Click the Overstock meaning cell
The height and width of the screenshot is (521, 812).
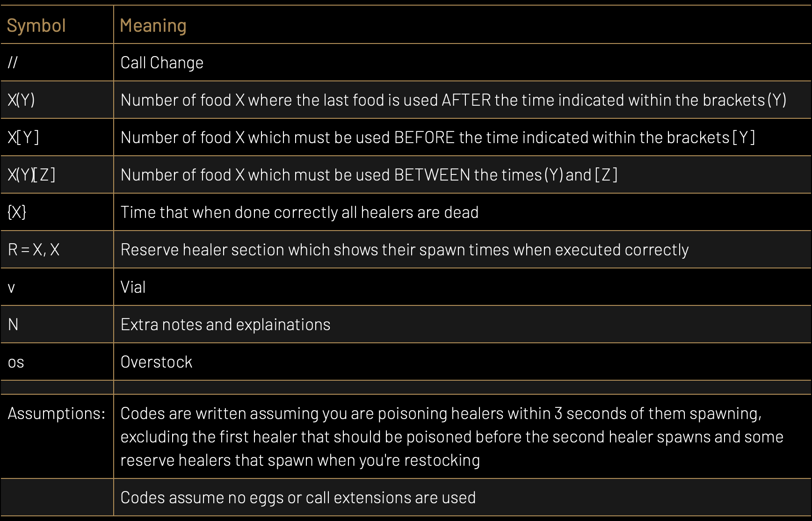click(156, 362)
